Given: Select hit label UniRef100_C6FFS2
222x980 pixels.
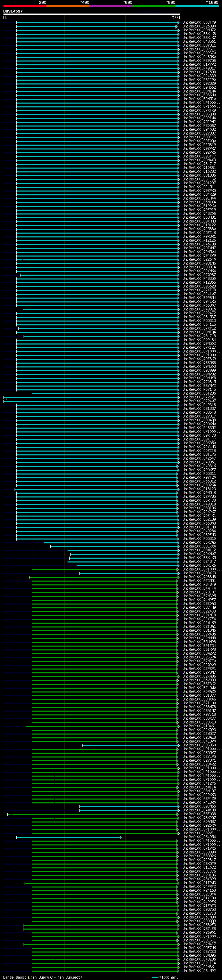Looking at the screenshot, I should (x=199, y=179).
